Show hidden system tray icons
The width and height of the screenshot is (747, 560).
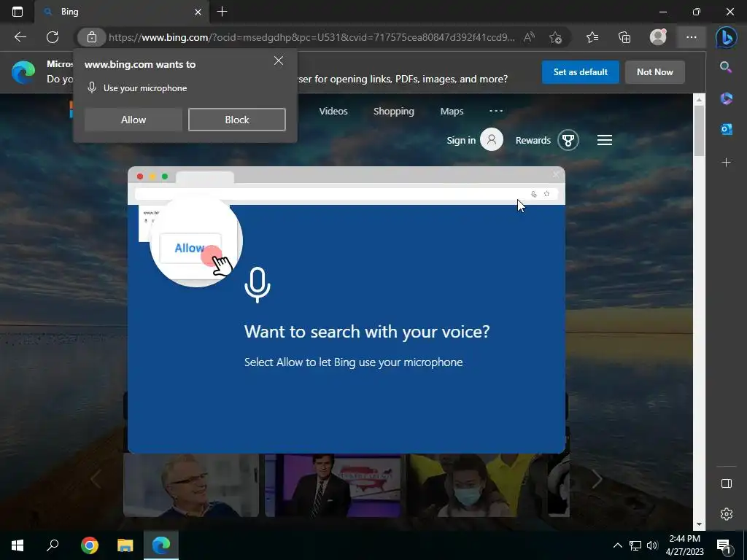click(x=617, y=545)
